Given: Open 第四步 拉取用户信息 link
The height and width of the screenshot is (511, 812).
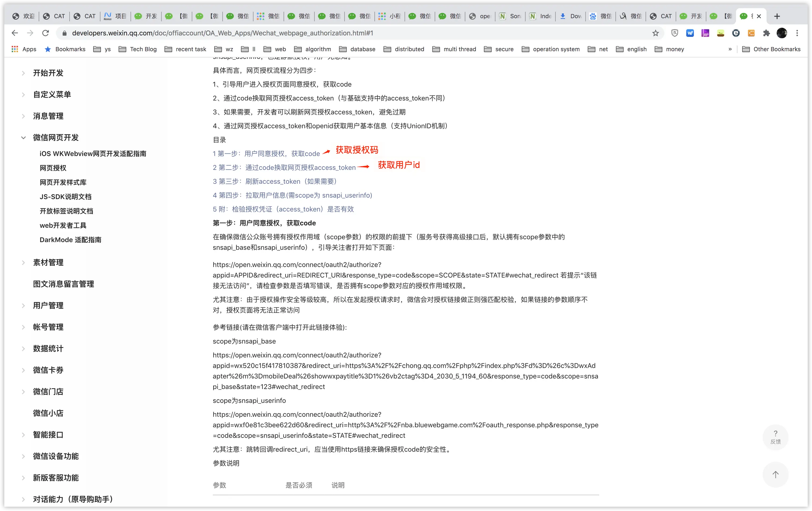Looking at the screenshot, I should coord(292,195).
